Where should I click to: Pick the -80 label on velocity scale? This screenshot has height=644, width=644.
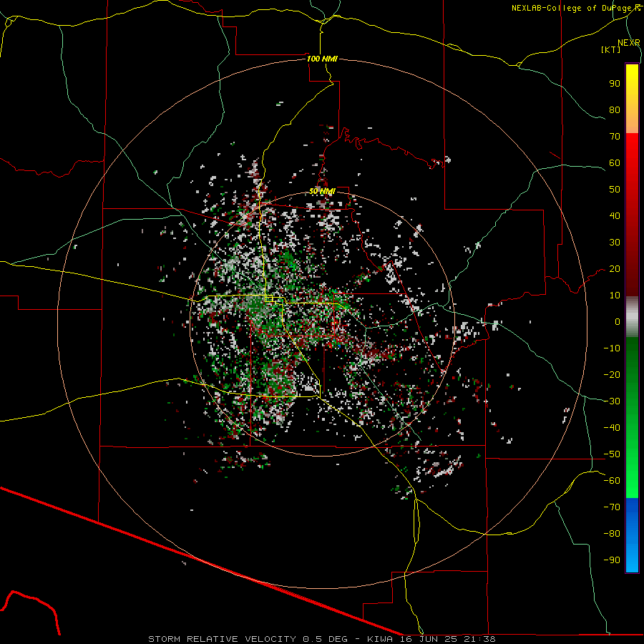pos(612,534)
